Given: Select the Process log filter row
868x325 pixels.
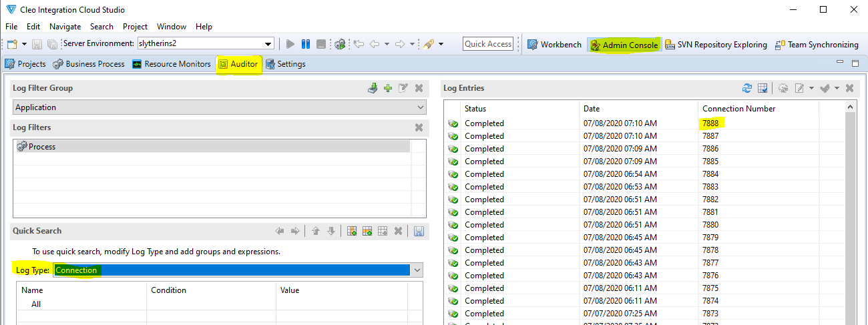Looking at the screenshot, I should click(x=212, y=147).
